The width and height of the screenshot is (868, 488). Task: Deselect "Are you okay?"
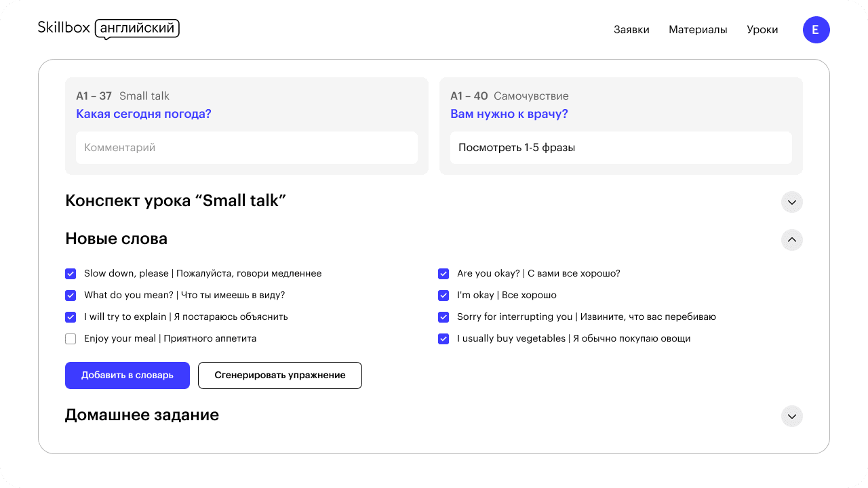click(x=443, y=273)
